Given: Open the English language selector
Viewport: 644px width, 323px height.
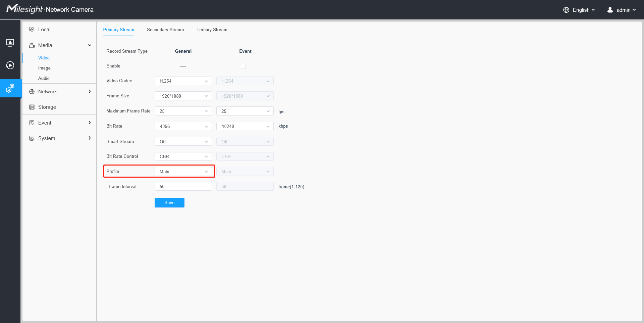Looking at the screenshot, I should coord(579,10).
